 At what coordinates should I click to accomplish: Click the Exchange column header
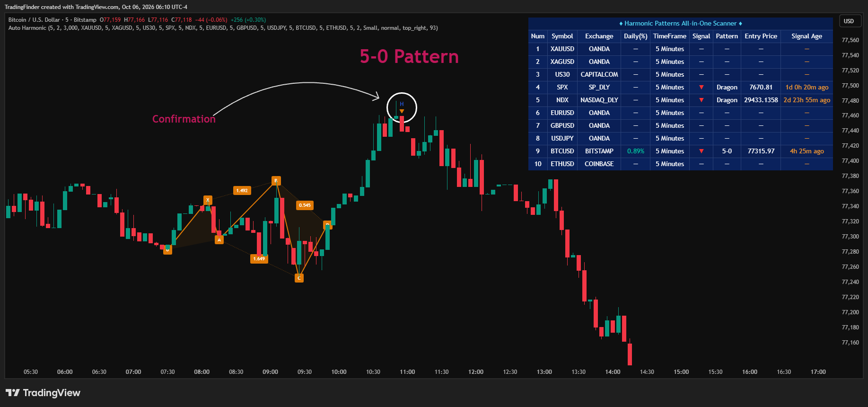(x=599, y=36)
